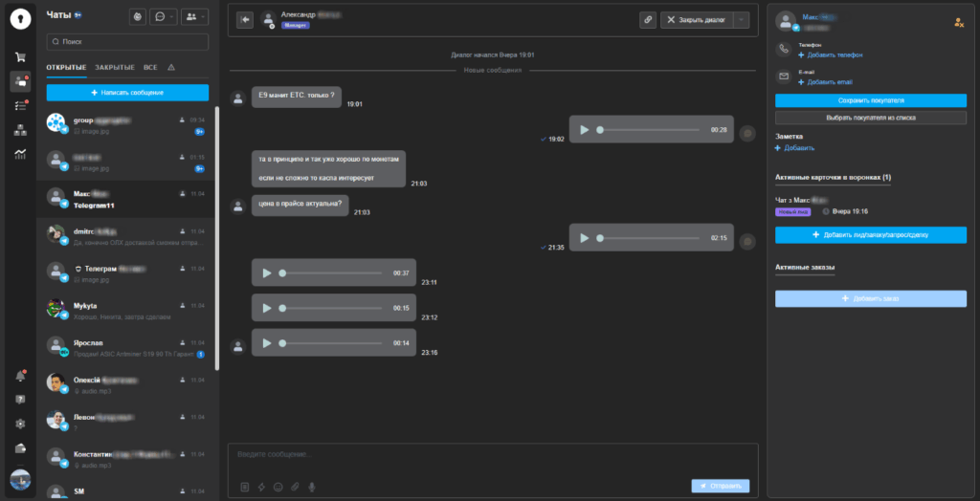
Task: Click the microphone voice message icon
Action: 312,487
